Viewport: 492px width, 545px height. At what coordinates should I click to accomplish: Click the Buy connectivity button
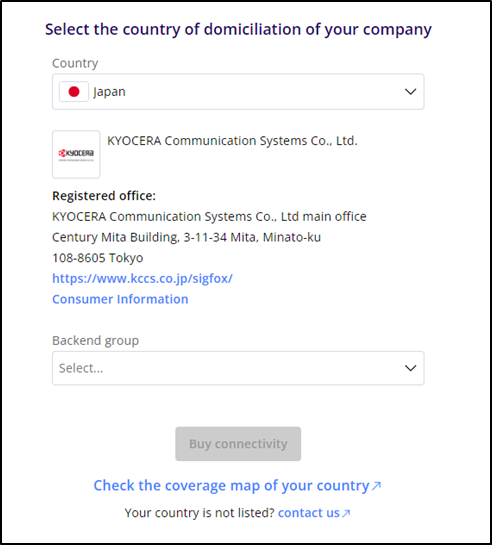[x=238, y=444]
